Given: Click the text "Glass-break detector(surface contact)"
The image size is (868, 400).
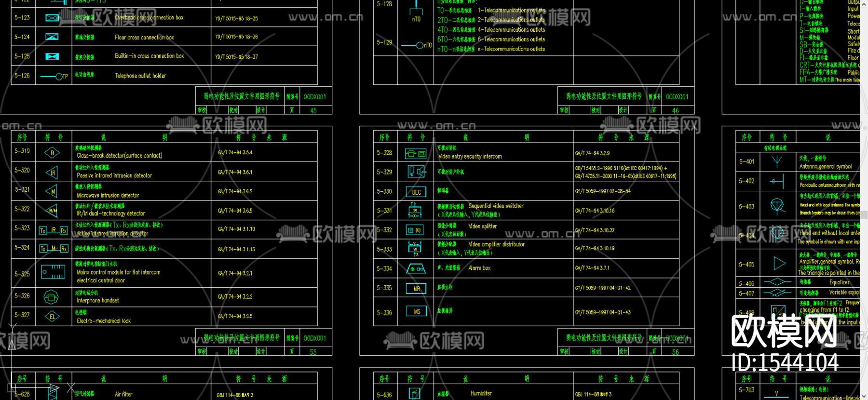Looking at the screenshot, I should (120, 156).
